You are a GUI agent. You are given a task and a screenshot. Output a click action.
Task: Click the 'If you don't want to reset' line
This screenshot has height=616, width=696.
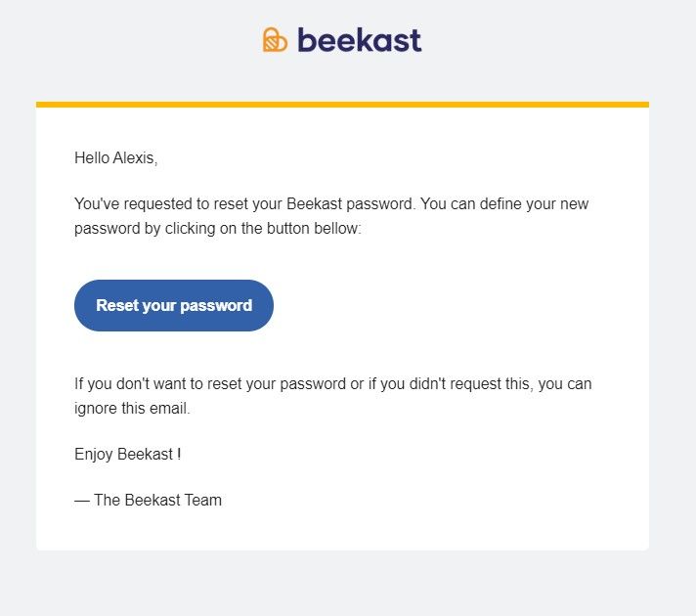tap(333, 384)
